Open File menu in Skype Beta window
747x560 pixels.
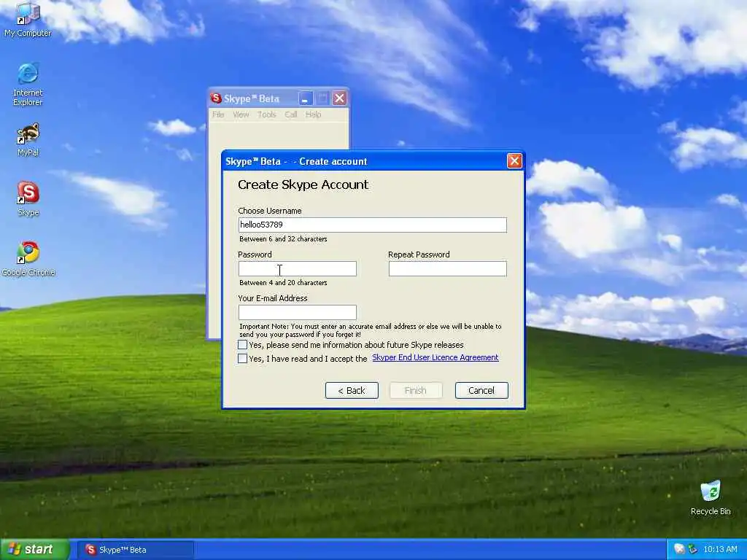point(218,114)
